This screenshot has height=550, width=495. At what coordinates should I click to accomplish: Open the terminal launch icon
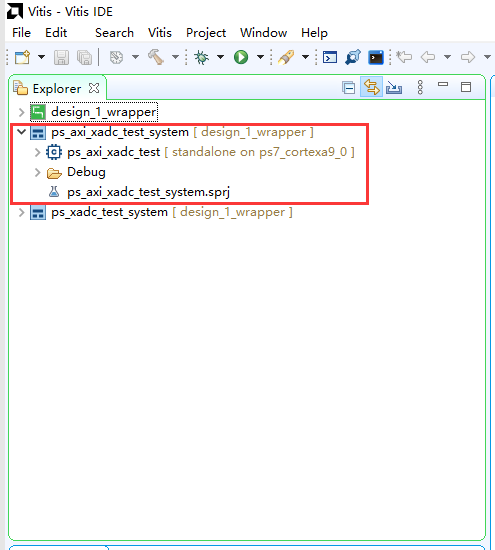click(376, 57)
